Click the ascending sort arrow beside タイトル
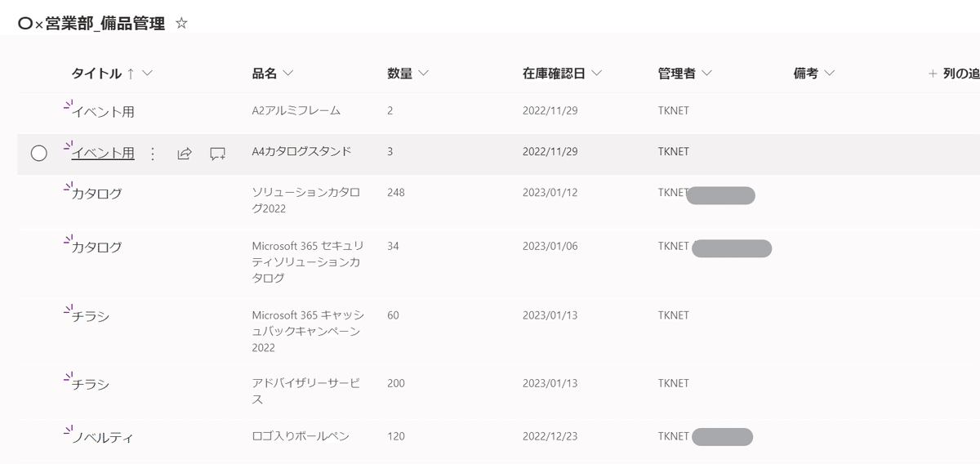This screenshot has width=980, height=464. point(130,74)
